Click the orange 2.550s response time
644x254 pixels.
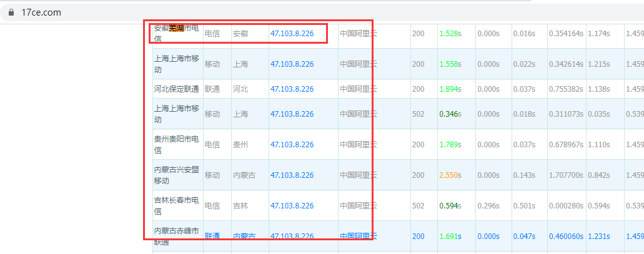click(450, 175)
